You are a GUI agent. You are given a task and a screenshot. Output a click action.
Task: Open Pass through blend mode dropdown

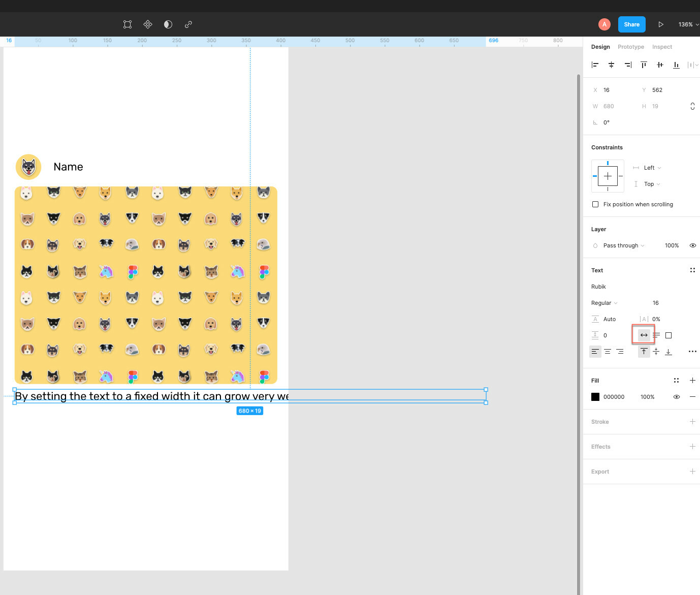pyautogui.click(x=623, y=245)
